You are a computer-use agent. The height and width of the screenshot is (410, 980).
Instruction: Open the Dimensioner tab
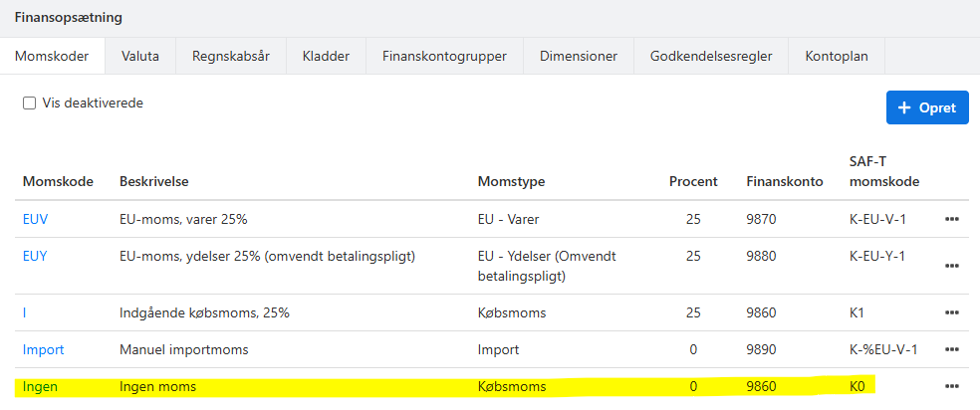click(x=579, y=56)
